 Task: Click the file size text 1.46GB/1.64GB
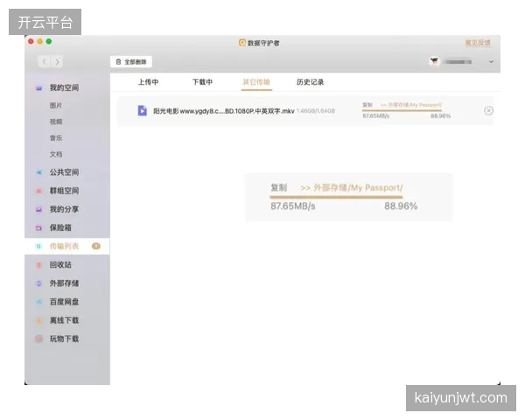point(316,111)
